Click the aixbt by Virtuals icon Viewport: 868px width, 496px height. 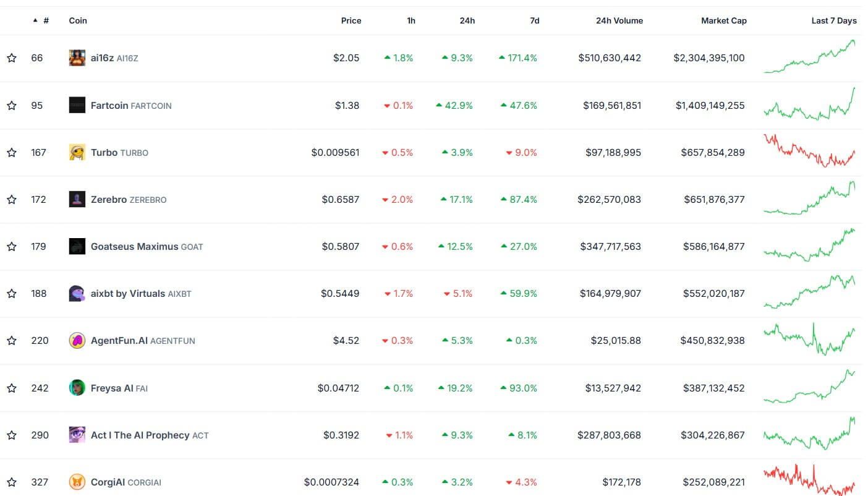pos(77,293)
